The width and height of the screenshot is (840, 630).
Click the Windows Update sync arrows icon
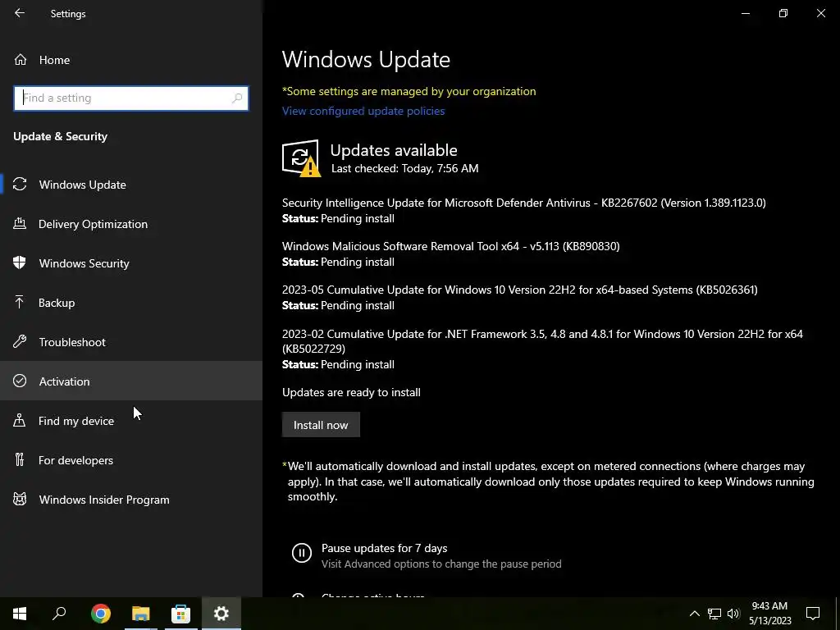point(20,185)
